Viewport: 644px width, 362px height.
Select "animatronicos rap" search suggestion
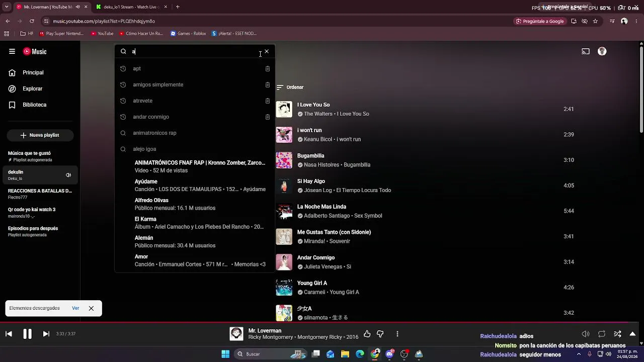[x=195, y=133]
